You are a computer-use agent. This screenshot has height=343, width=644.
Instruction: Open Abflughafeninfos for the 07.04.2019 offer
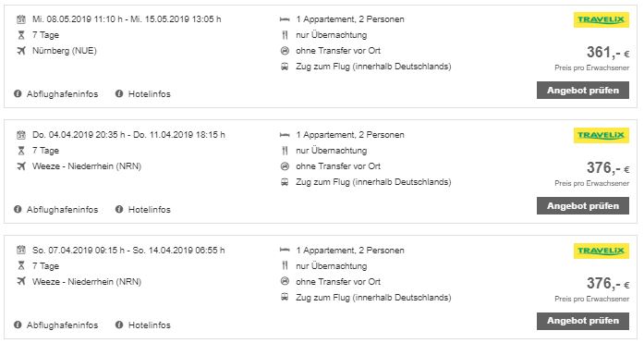coord(55,325)
